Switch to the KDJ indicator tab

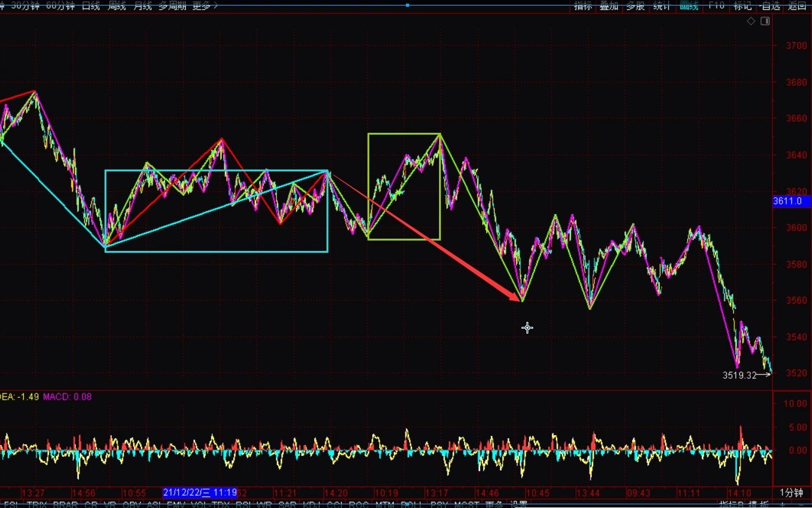(312, 505)
